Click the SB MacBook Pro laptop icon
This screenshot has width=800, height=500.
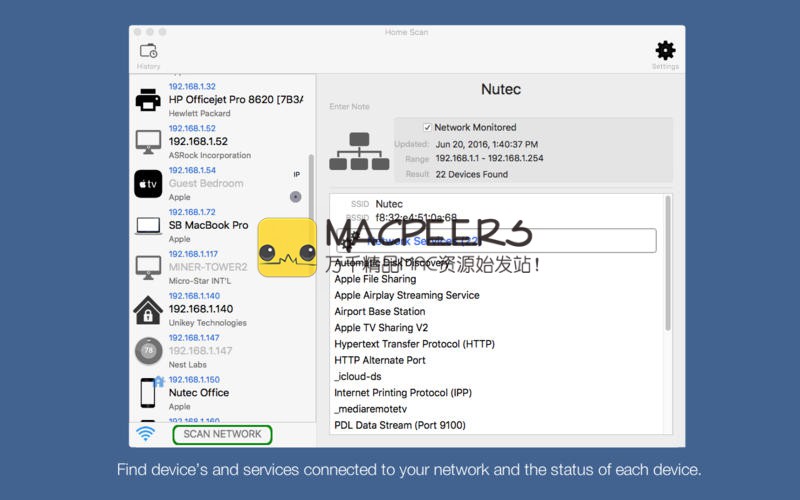point(148,226)
